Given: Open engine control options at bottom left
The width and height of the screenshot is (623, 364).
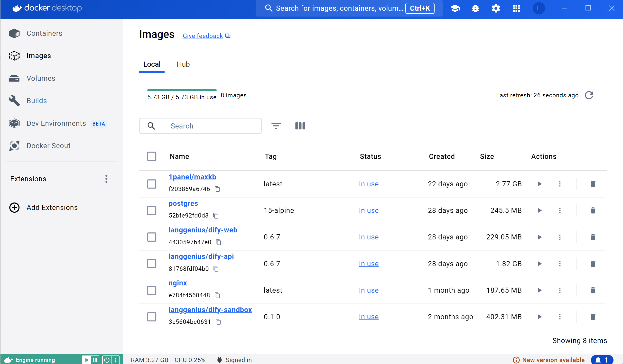Looking at the screenshot, I should [x=115, y=360].
